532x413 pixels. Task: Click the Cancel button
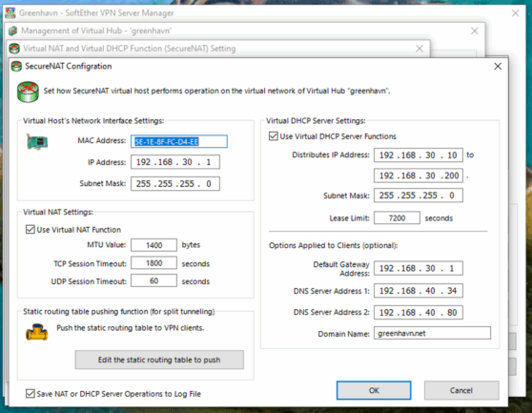tap(461, 390)
